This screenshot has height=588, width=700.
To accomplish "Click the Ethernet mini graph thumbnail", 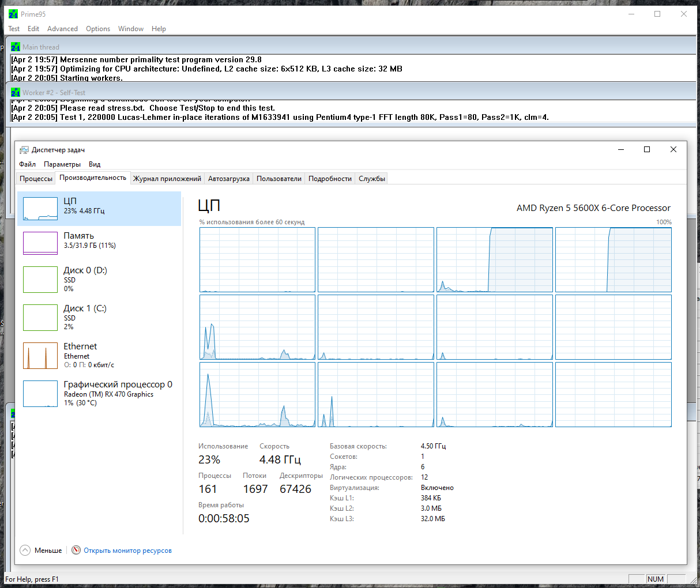I will click(40, 356).
